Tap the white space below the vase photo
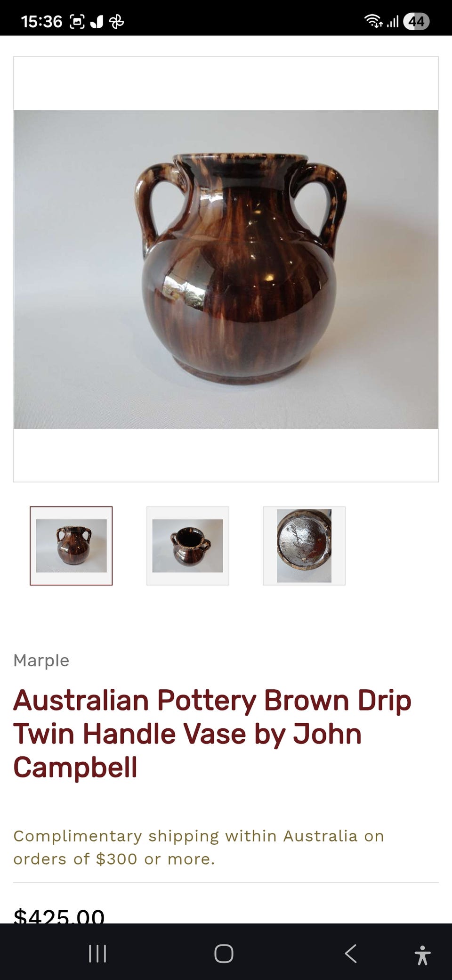Image resolution: width=452 pixels, height=980 pixels. [226, 455]
